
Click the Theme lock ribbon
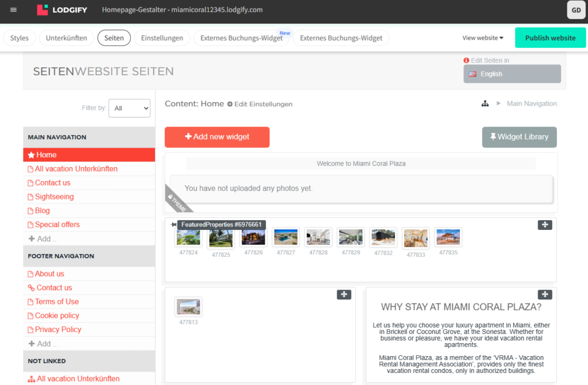(x=178, y=201)
